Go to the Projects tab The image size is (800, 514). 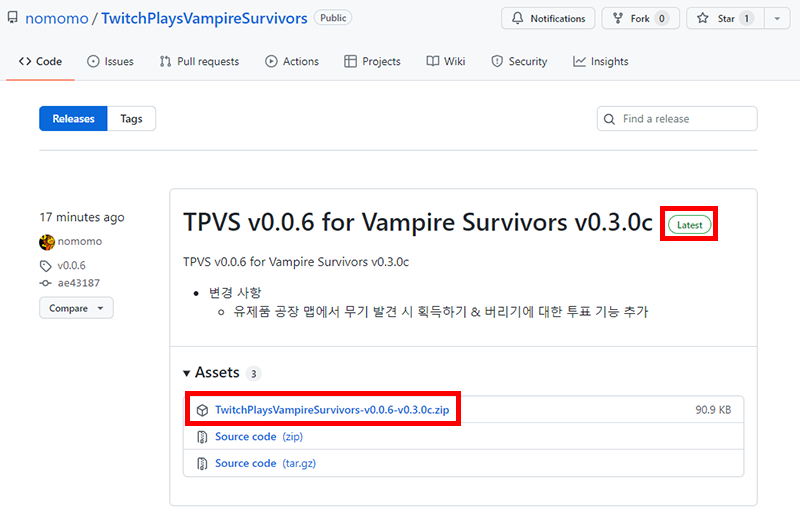(x=372, y=61)
